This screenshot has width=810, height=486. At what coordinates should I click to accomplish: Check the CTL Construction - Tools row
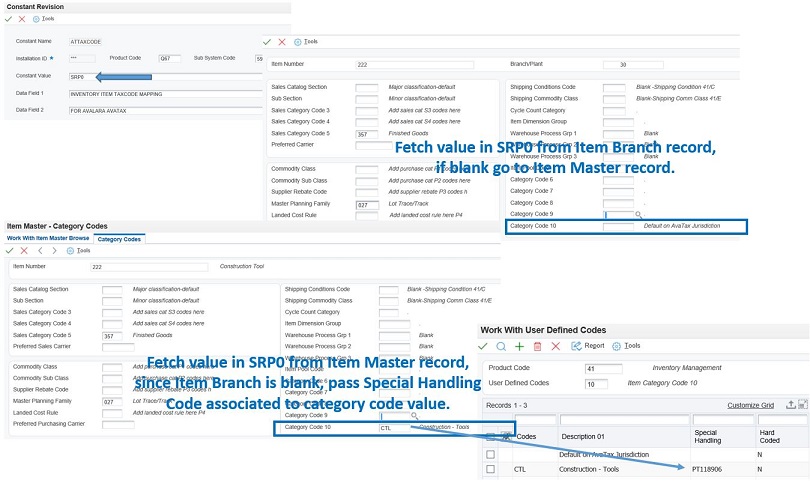point(490,468)
